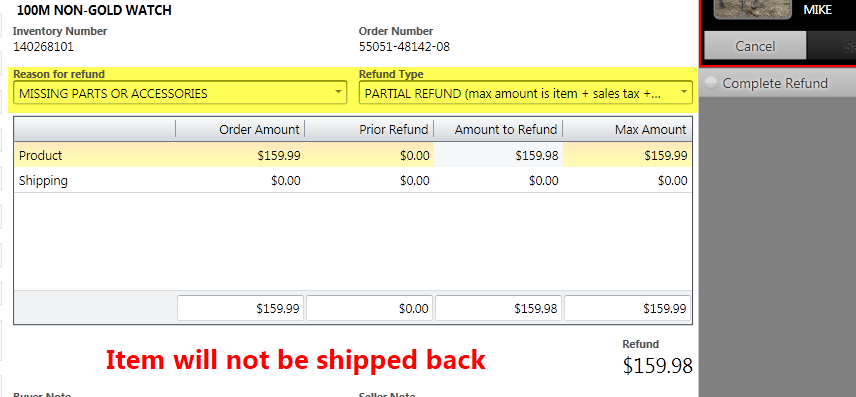Click the Amount to Refund total field
This screenshot has height=397, width=856.
pyautogui.click(x=498, y=308)
